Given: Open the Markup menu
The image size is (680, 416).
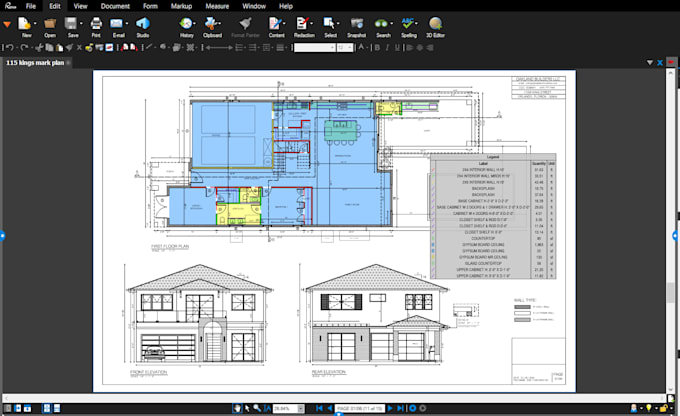Looking at the screenshot, I should (181, 6).
